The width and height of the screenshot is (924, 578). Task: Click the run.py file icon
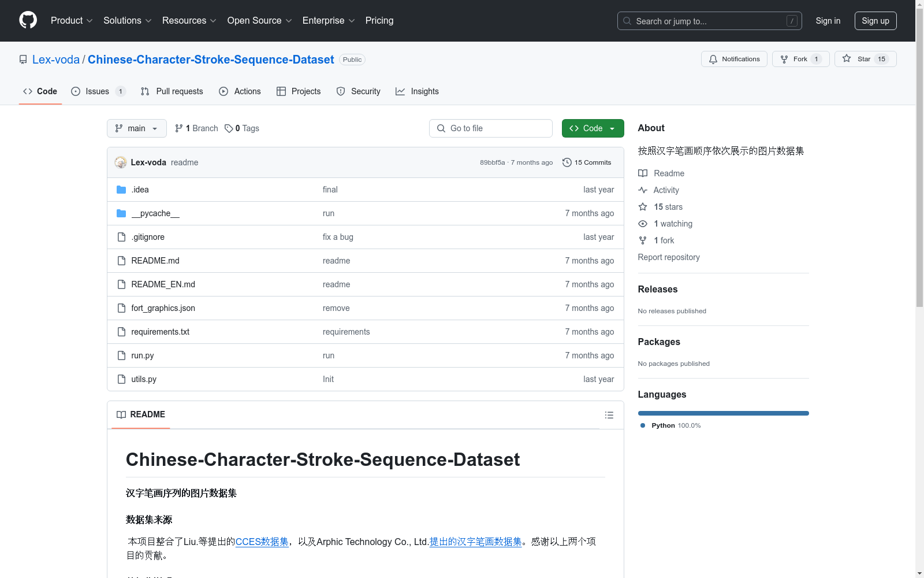pyautogui.click(x=121, y=355)
